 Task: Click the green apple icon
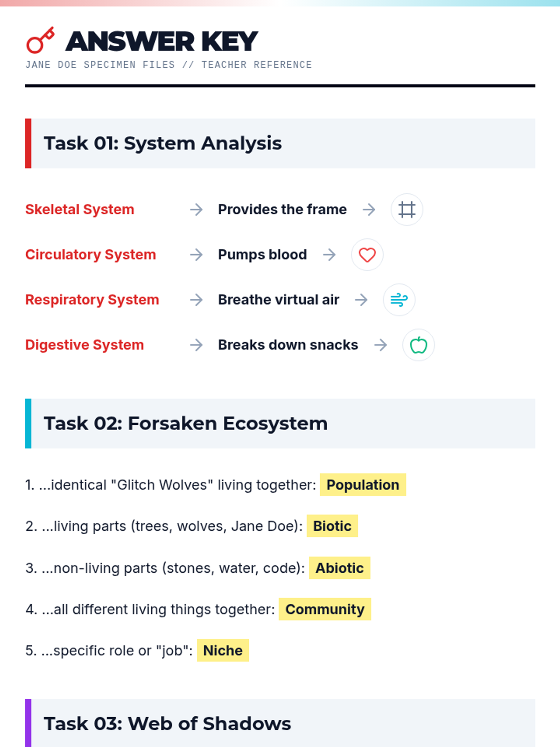(418, 345)
